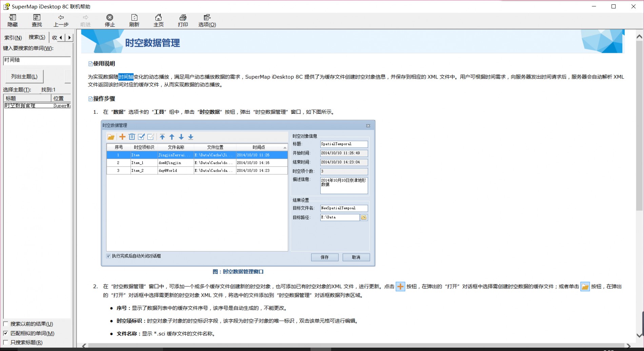Click the move-to-top arrow icon

162,137
